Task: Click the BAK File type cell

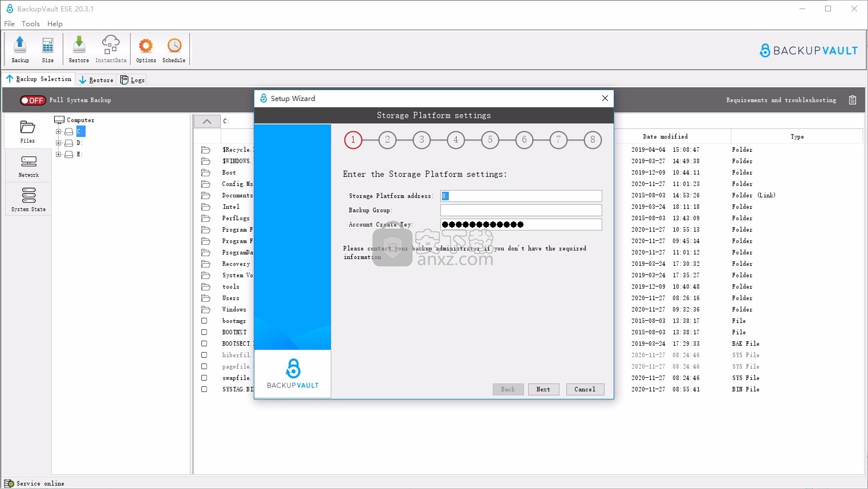Action: [x=745, y=343]
